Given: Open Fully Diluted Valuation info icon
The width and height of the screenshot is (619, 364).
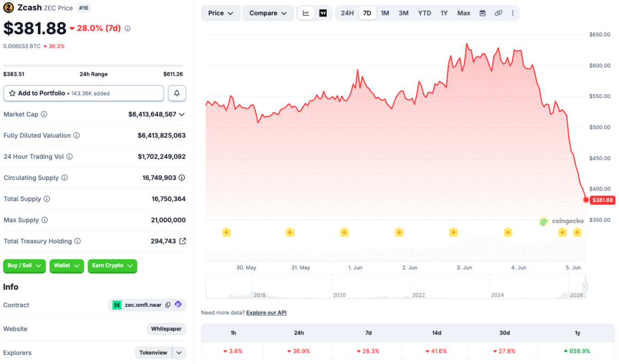Looking at the screenshot, I should pyautogui.click(x=77, y=136).
